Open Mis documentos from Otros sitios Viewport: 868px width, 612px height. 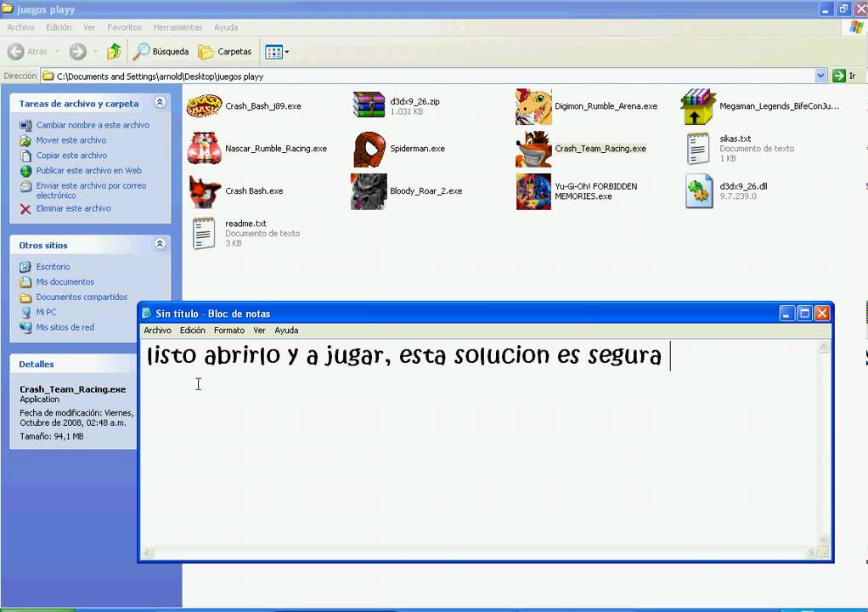pos(65,282)
